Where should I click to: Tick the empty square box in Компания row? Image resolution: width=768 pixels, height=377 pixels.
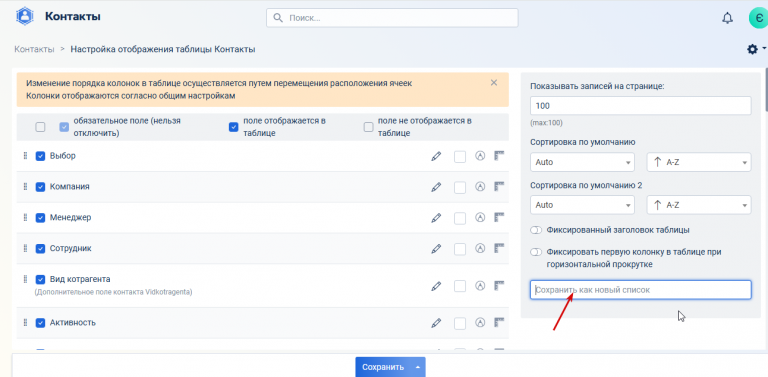(x=459, y=188)
